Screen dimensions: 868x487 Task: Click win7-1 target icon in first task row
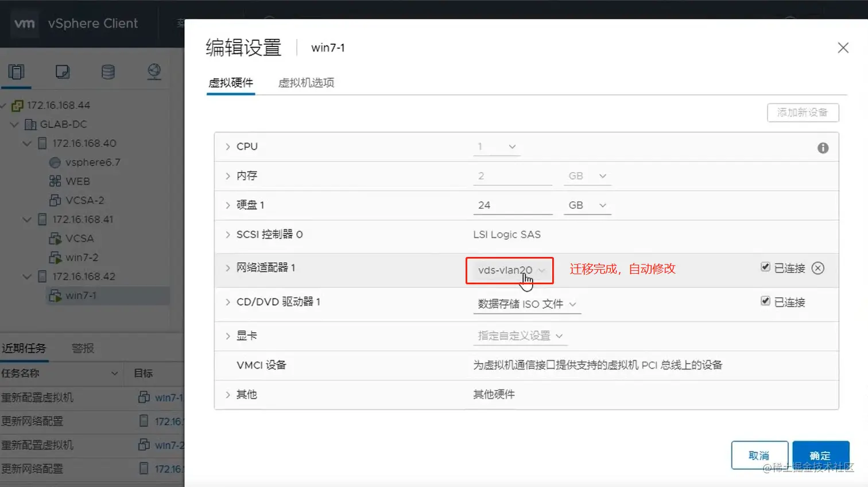pos(144,397)
